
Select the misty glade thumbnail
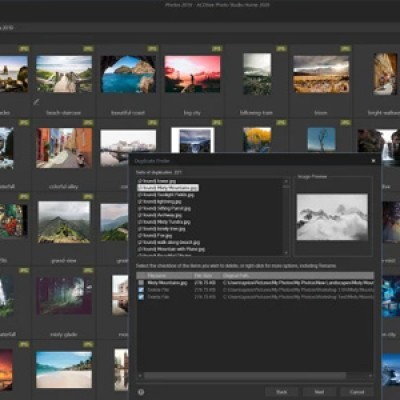(x=64, y=295)
